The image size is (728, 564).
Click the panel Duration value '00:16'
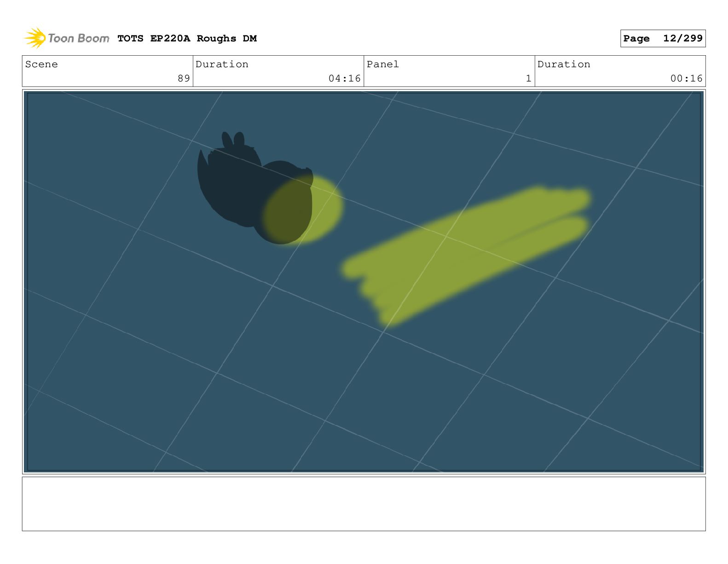(x=686, y=78)
